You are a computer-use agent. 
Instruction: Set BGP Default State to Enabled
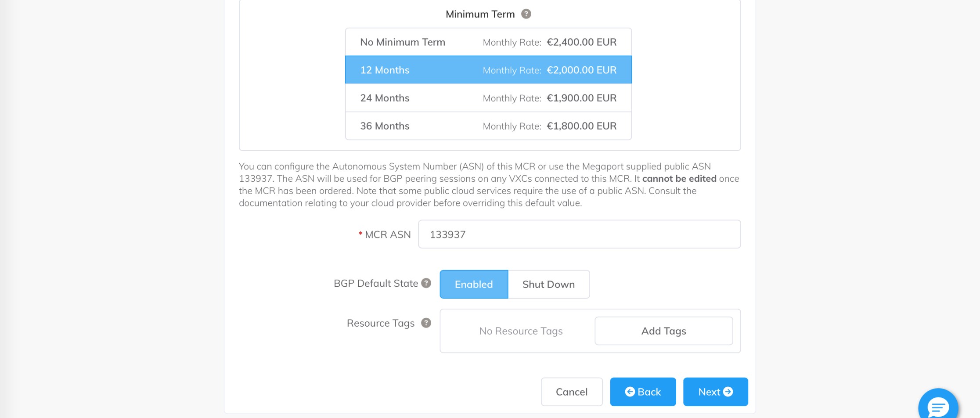point(474,284)
